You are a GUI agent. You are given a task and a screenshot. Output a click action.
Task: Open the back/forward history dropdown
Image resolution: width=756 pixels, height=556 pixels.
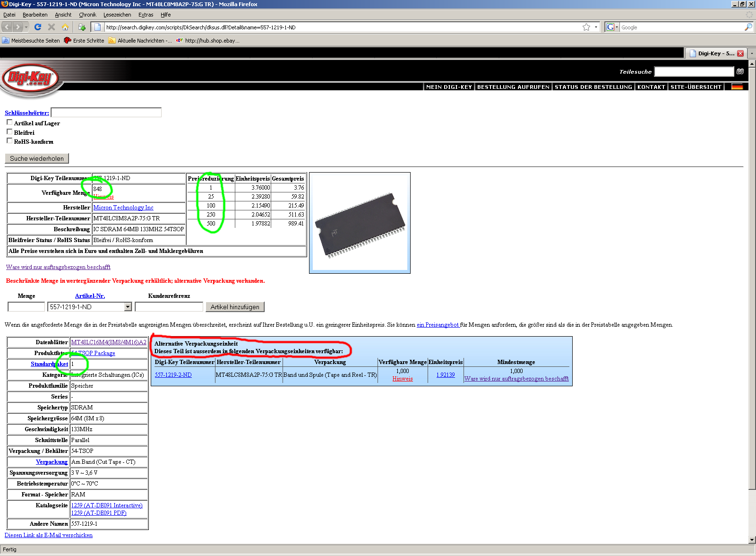(x=26, y=27)
